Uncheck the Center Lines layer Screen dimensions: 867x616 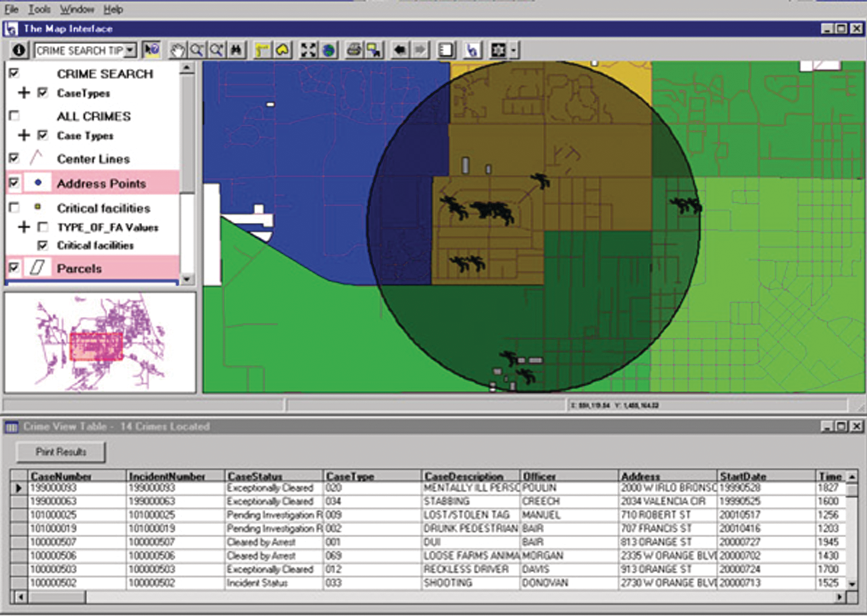click(14, 158)
